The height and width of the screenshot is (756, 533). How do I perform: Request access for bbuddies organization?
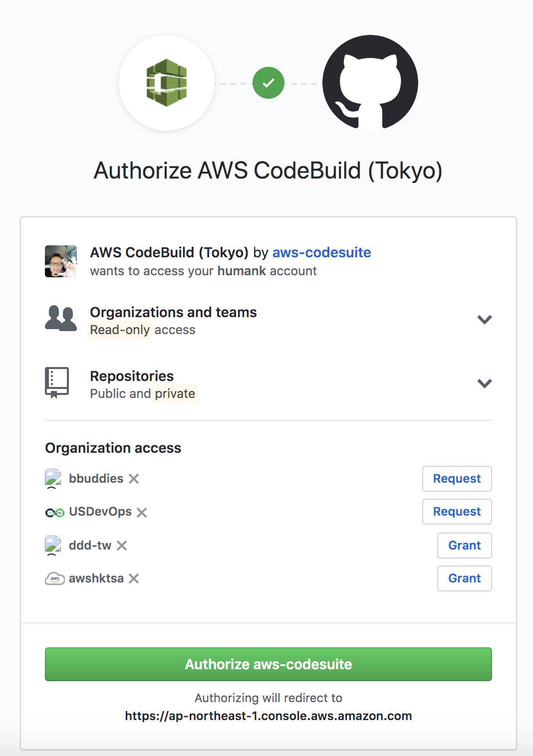pyautogui.click(x=457, y=479)
